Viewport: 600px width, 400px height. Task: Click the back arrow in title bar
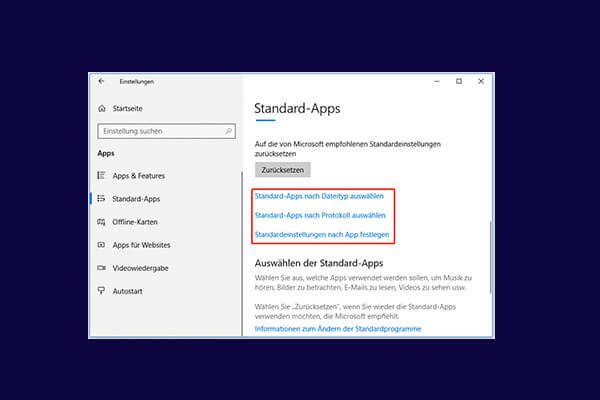coord(101,81)
